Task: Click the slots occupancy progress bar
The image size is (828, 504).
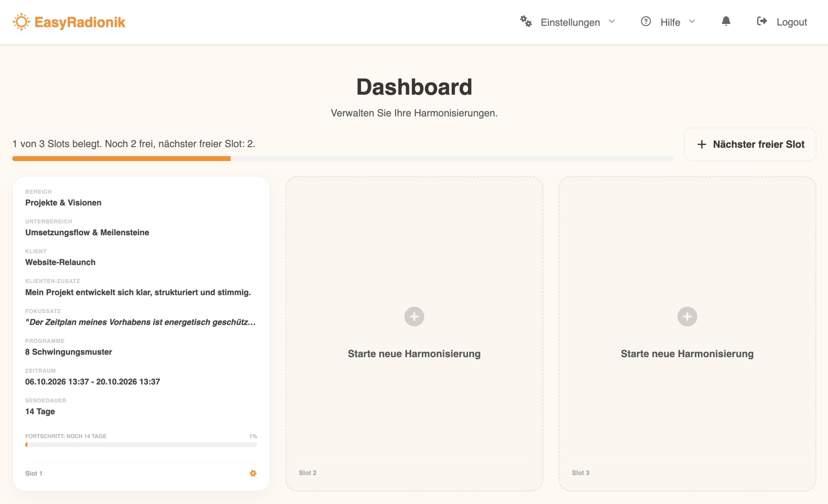Action: click(x=343, y=159)
